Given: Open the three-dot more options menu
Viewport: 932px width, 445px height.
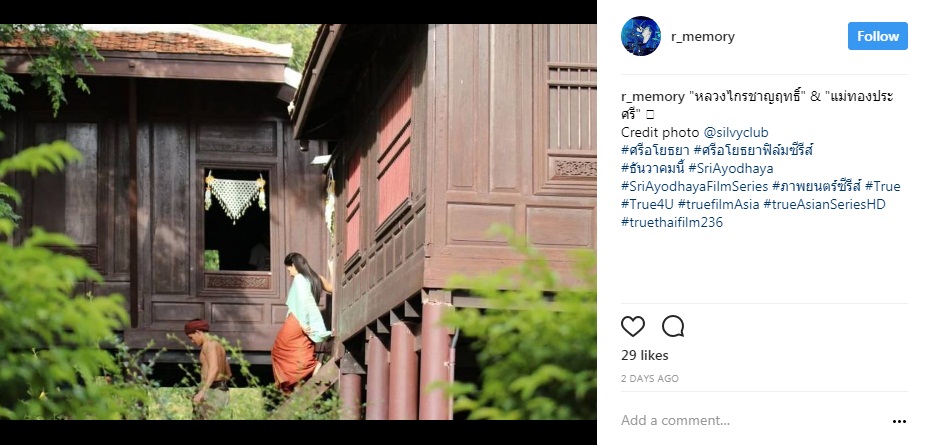Looking at the screenshot, I should tap(899, 421).
